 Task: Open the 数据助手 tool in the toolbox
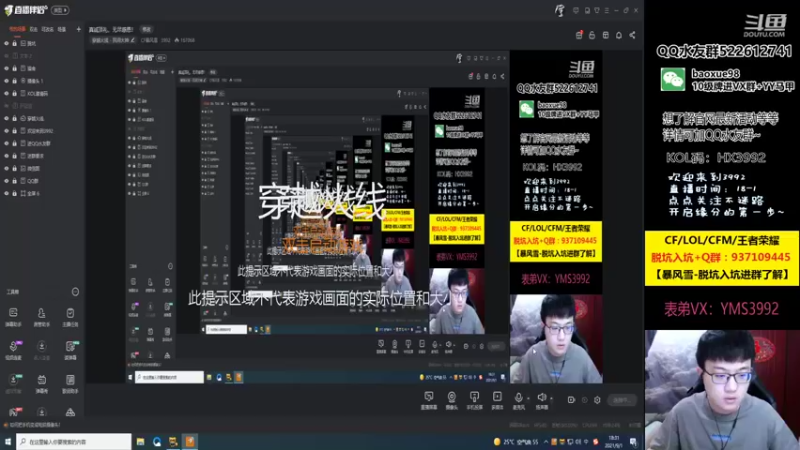70,383
